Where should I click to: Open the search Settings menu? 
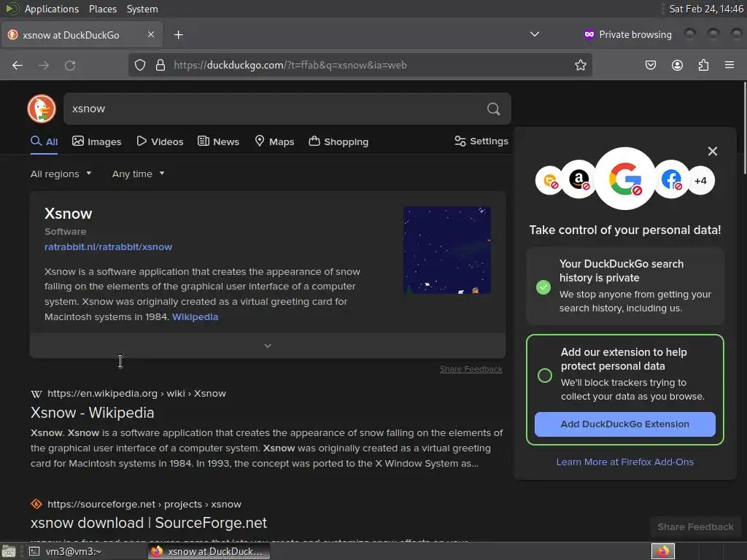point(481,141)
